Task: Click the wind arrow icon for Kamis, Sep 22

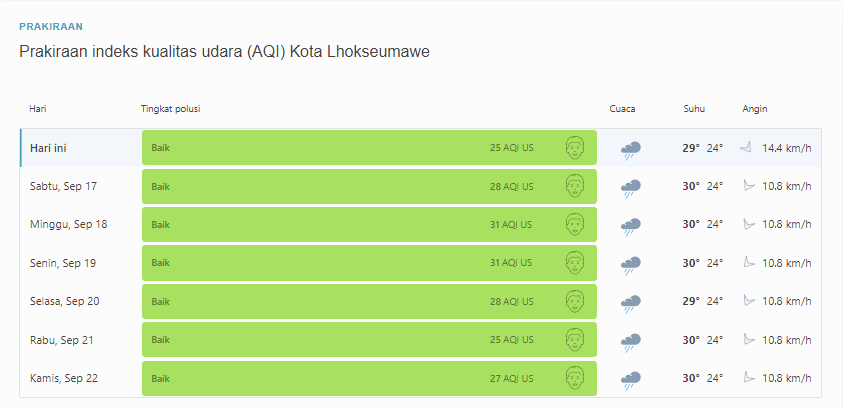Action: [748, 377]
